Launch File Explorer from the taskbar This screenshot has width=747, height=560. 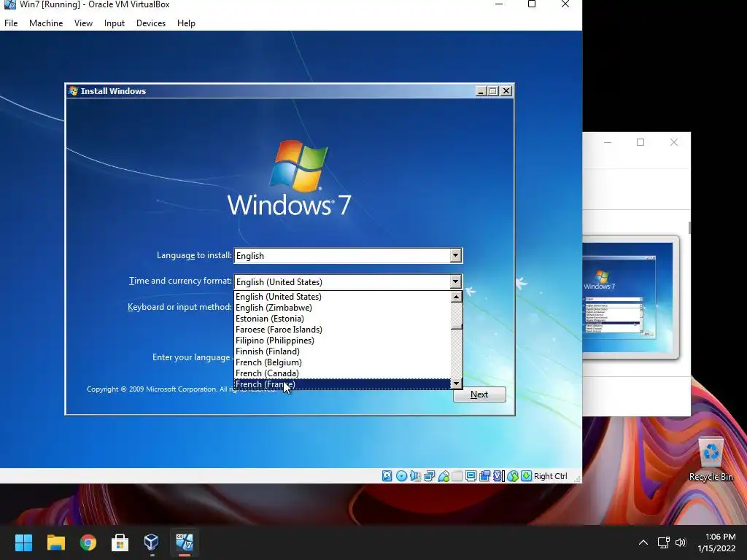[55, 542]
